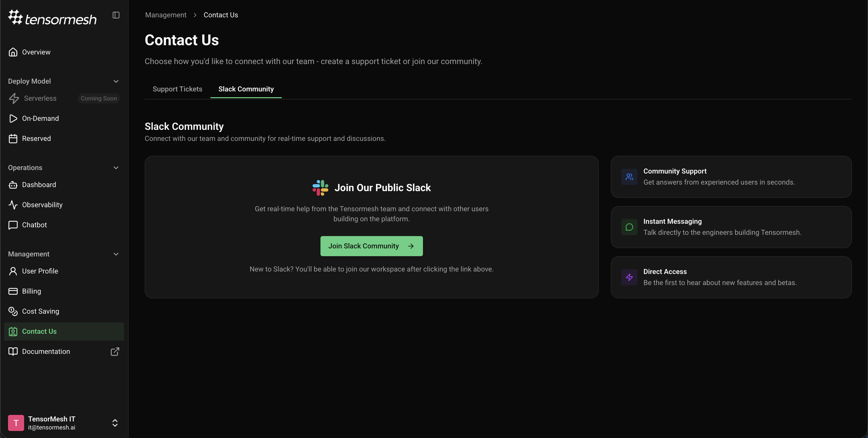Viewport: 868px width, 438px height.
Task: Open User Profile in the sidebar
Action: point(40,271)
